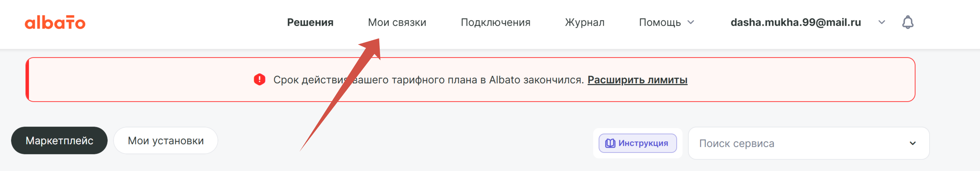Click the chevron next to Помощь
Screen dimensions: 980x171
coord(691,22)
